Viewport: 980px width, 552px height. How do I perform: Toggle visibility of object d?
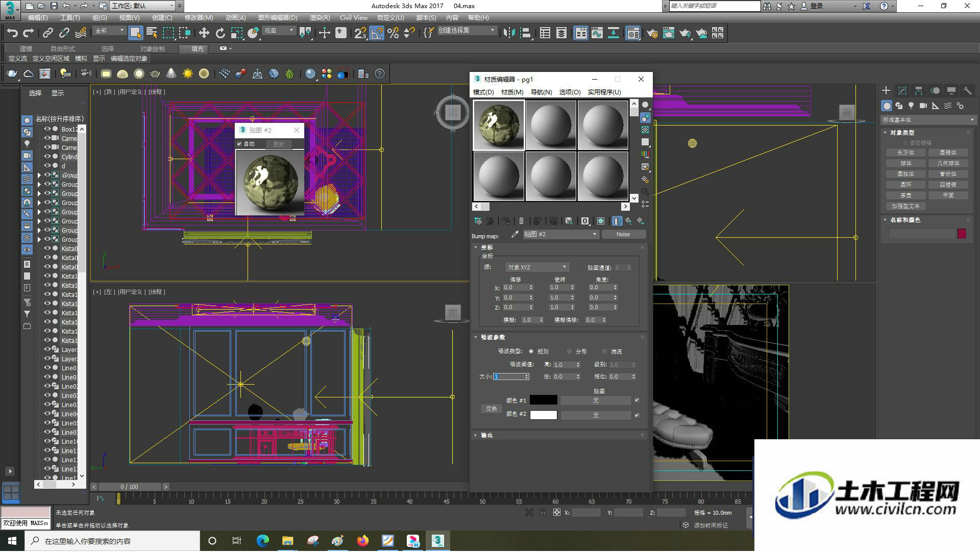point(47,166)
